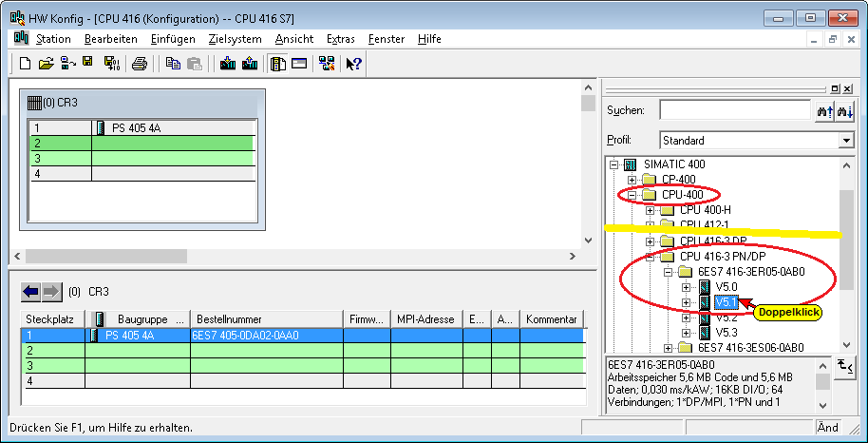Collapse the CPU-400 folder
The width and height of the screenshot is (868, 443).
click(632, 195)
